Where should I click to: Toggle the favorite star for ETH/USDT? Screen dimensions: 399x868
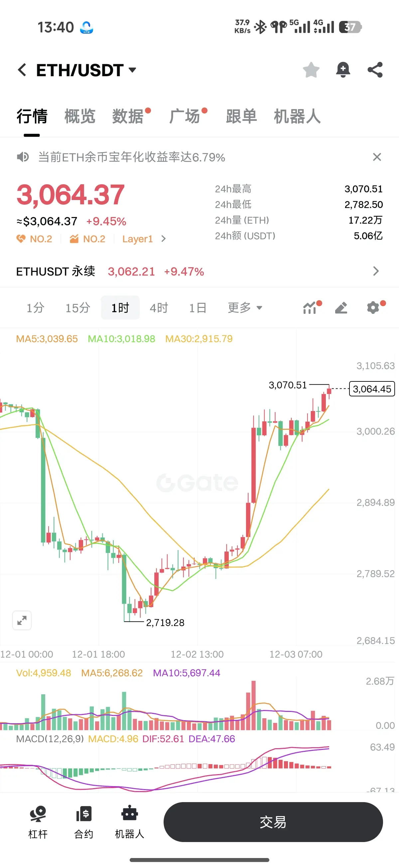pos(311,70)
